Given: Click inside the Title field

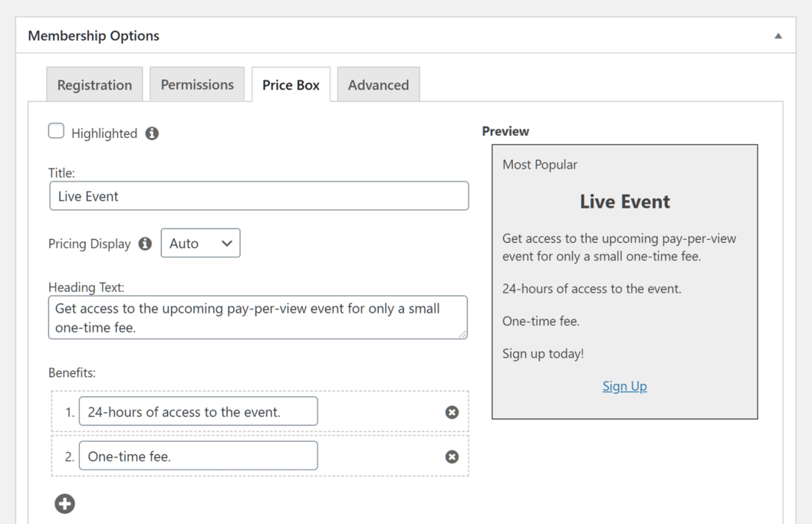Looking at the screenshot, I should point(259,195).
